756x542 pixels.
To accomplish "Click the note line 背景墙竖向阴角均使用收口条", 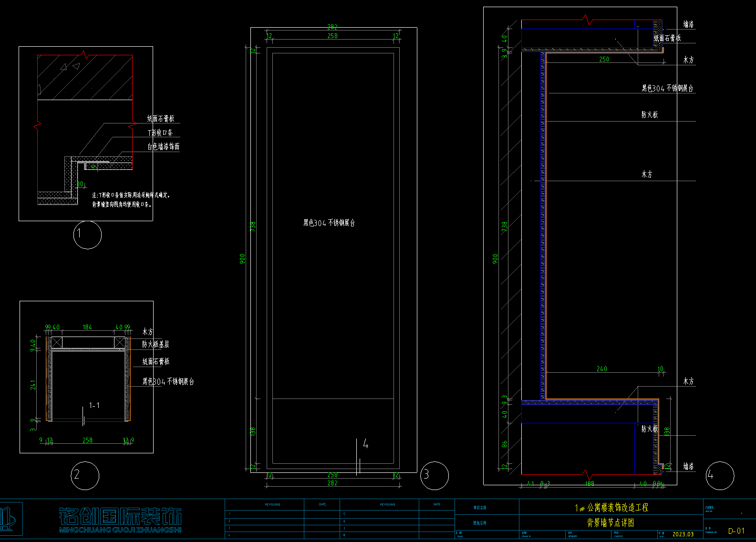I will click(123, 204).
